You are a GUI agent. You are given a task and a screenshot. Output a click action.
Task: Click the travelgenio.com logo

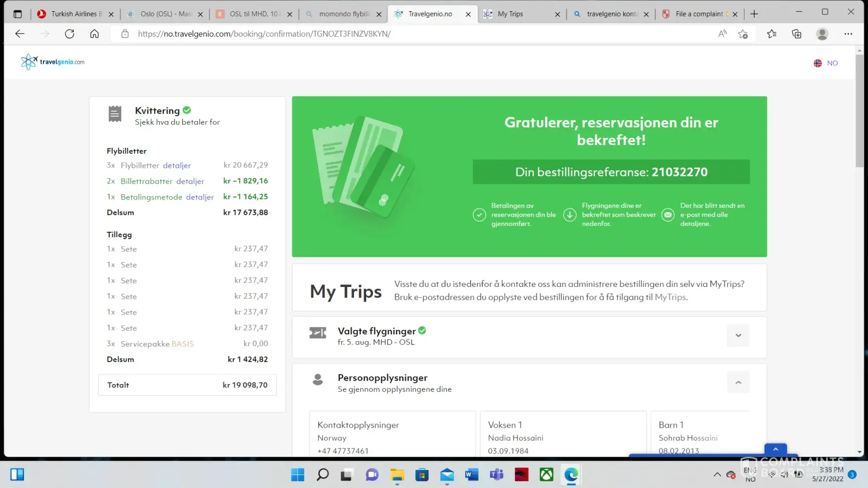point(53,62)
